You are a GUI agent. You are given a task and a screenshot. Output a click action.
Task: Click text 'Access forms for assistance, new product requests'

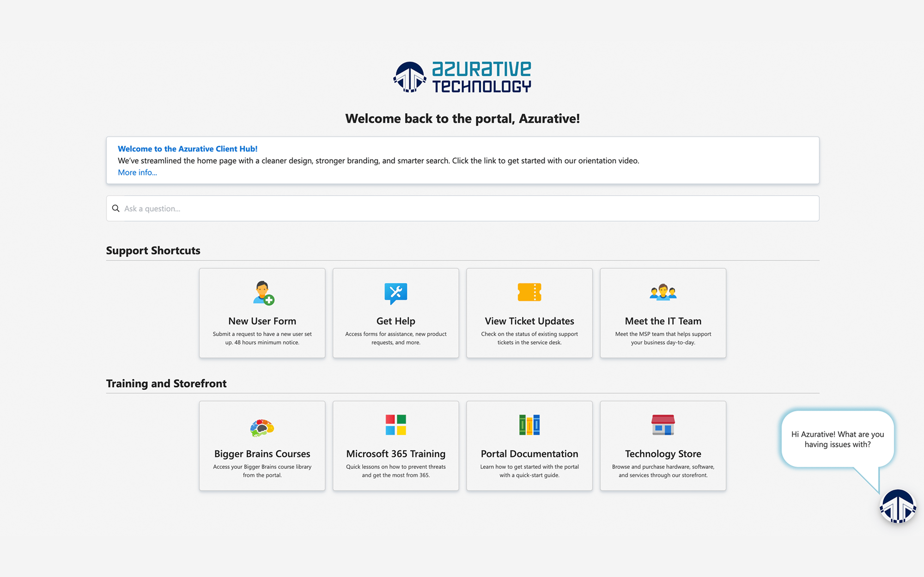(x=396, y=338)
